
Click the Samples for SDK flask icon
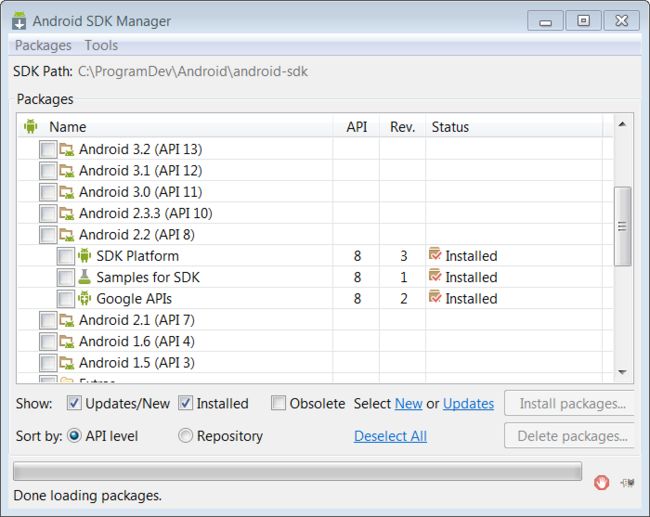(x=85, y=277)
